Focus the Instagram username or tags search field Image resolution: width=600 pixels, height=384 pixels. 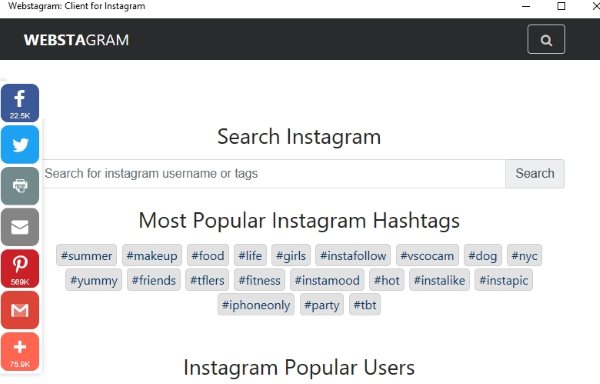274,174
